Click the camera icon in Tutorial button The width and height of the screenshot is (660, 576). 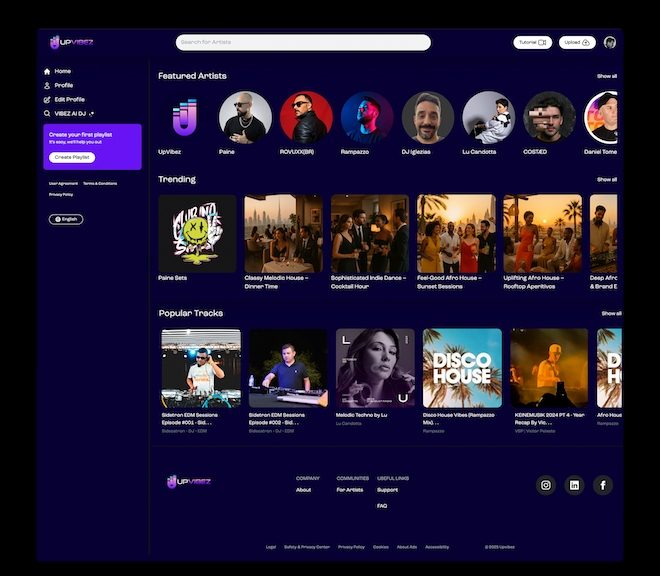point(542,43)
